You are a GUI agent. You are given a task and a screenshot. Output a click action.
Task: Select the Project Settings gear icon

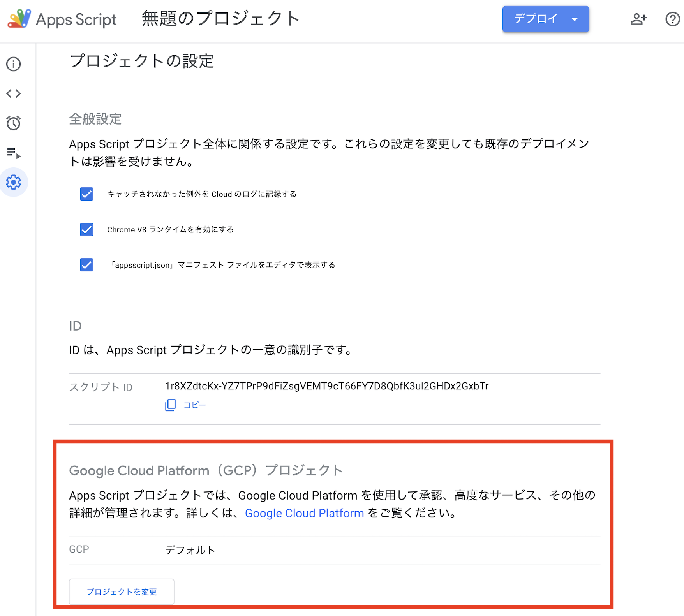click(14, 182)
